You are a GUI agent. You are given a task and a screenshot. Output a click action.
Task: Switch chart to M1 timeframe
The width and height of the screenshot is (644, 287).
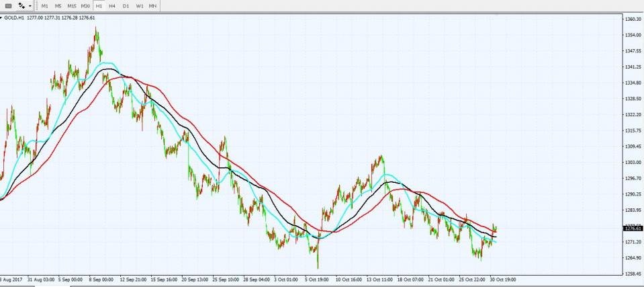coord(45,5)
